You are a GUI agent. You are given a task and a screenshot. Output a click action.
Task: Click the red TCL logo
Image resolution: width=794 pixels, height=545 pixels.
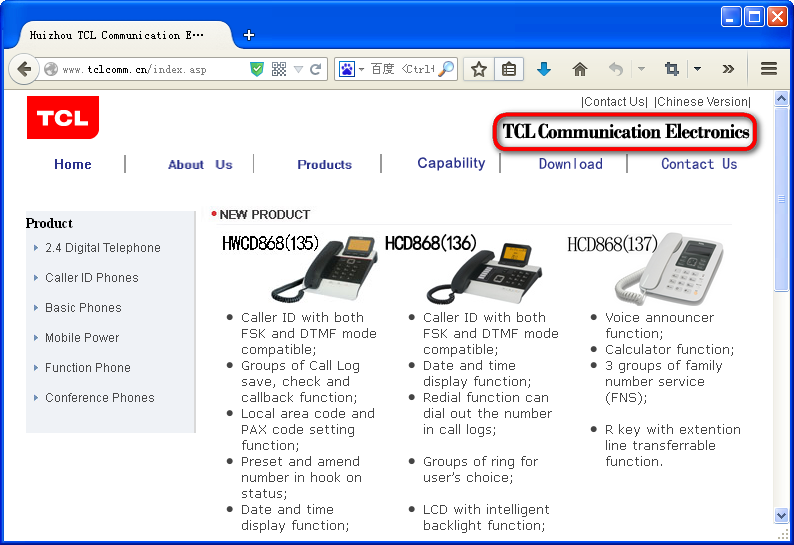point(63,118)
